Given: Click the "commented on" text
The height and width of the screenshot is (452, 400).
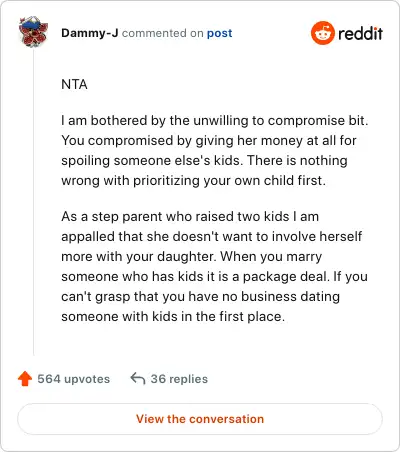Looking at the screenshot, I should (x=163, y=33).
